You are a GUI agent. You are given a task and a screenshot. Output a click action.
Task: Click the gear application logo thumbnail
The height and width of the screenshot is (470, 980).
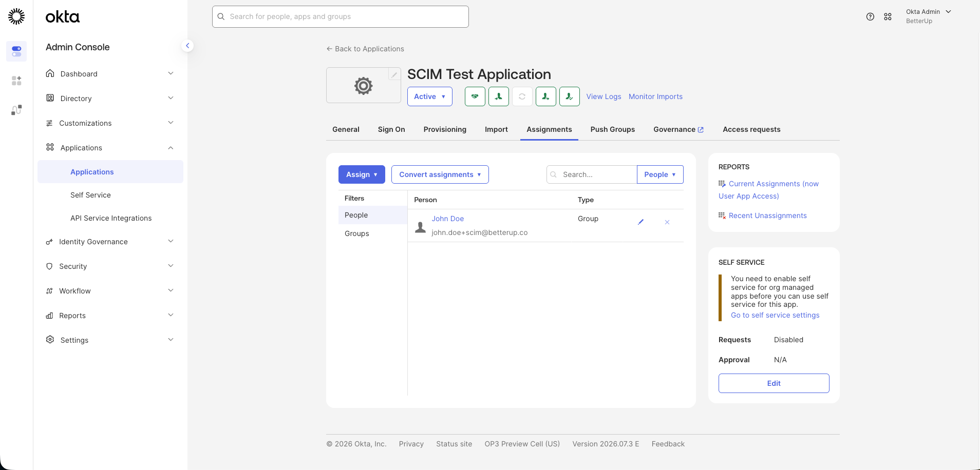click(x=364, y=85)
